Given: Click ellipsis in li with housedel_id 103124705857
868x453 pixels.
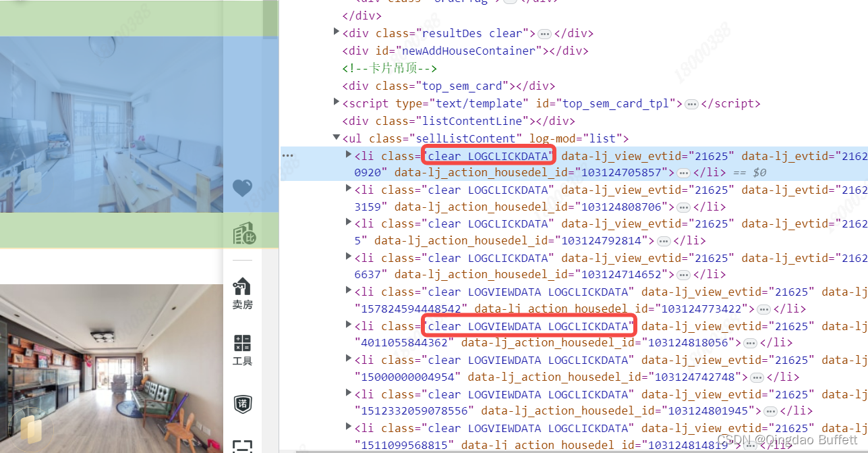Looking at the screenshot, I should point(683,173).
